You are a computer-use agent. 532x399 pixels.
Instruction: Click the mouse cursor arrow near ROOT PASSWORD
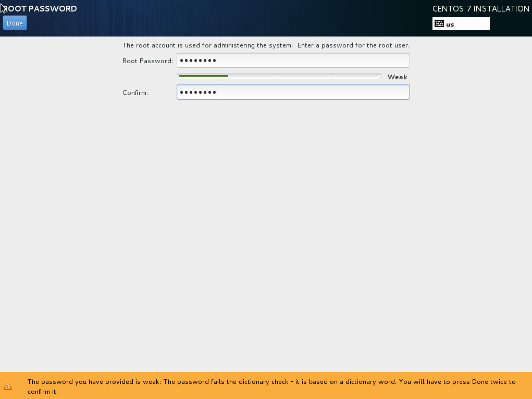4,7
